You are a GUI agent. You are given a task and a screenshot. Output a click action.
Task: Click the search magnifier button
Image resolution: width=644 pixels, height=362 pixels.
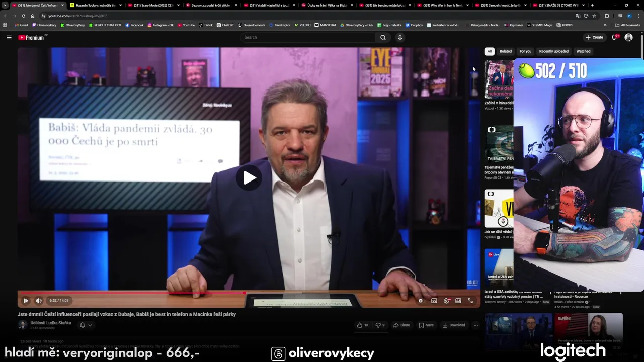[x=383, y=37]
